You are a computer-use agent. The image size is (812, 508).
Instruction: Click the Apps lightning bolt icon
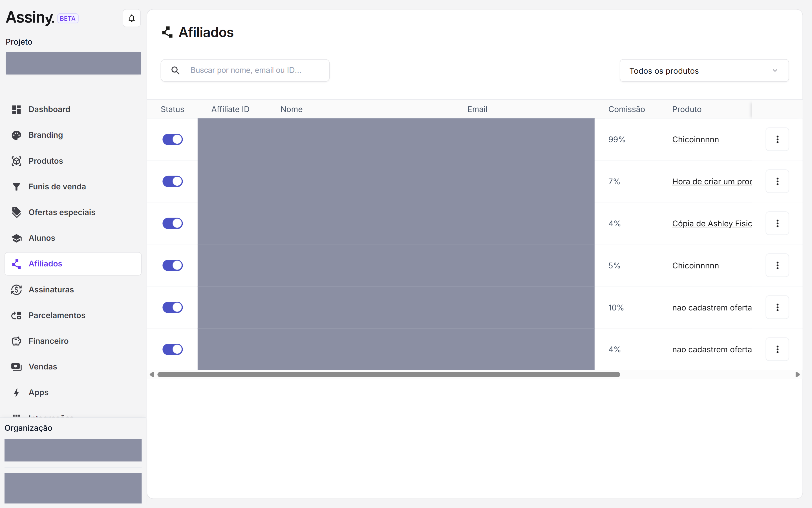click(16, 392)
